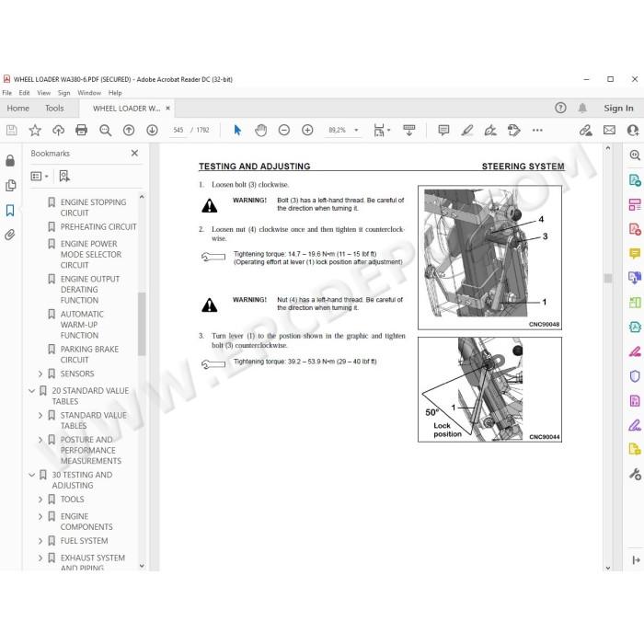644x644 pixels.
Task: Click the page number input field
Action: (x=178, y=131)
